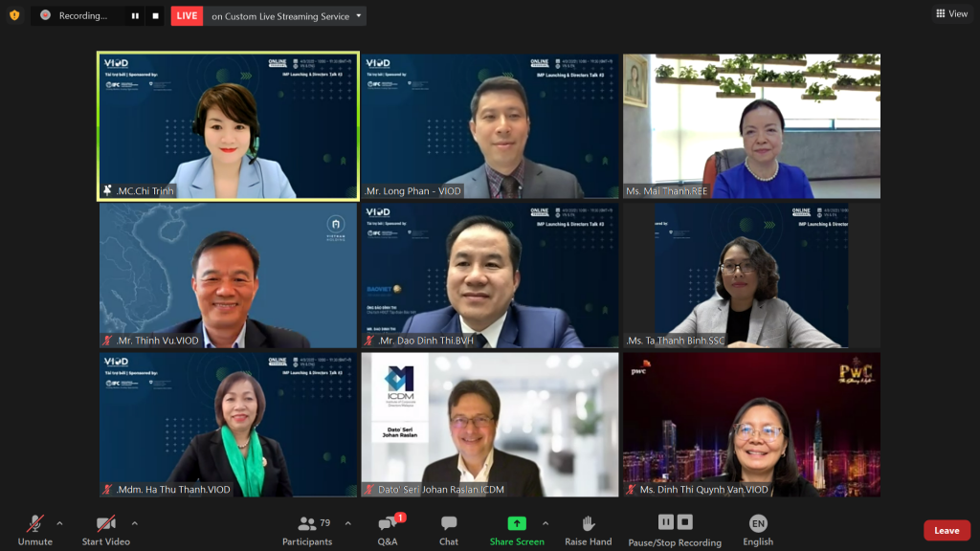Expand audio options arrow beside Unmute

(x=59, y=523)
